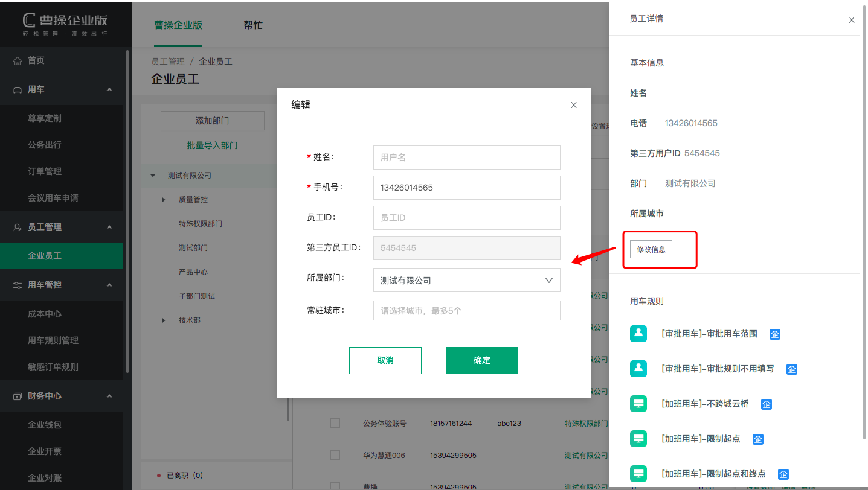Close the 员工详情 panel
868x490 pixels.
click(x=851, y=20)
